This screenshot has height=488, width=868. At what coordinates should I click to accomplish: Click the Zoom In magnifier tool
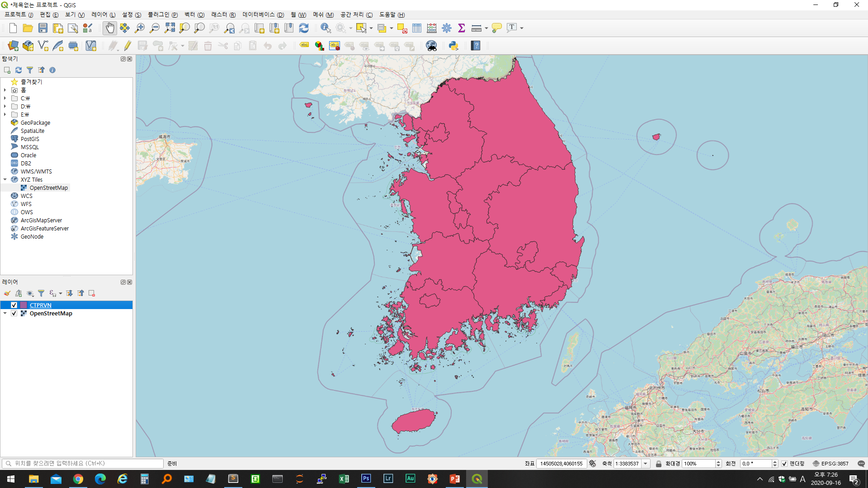140,28
